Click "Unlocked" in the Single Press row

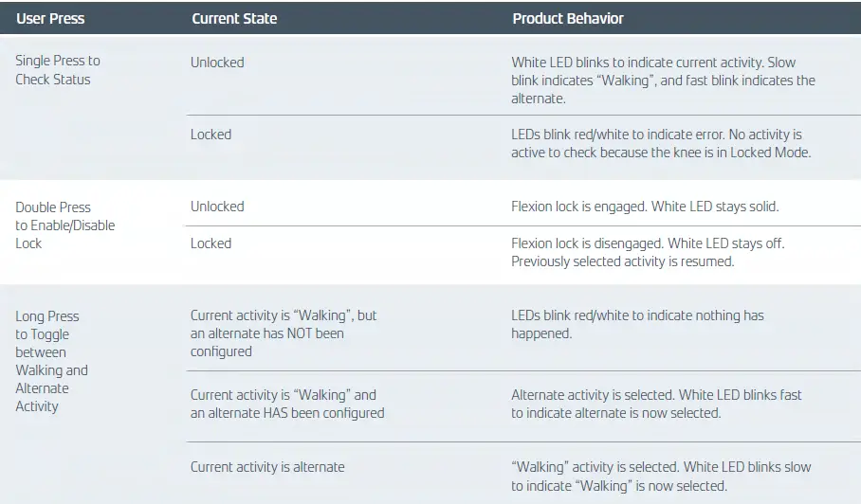click(x=217, y=63)
